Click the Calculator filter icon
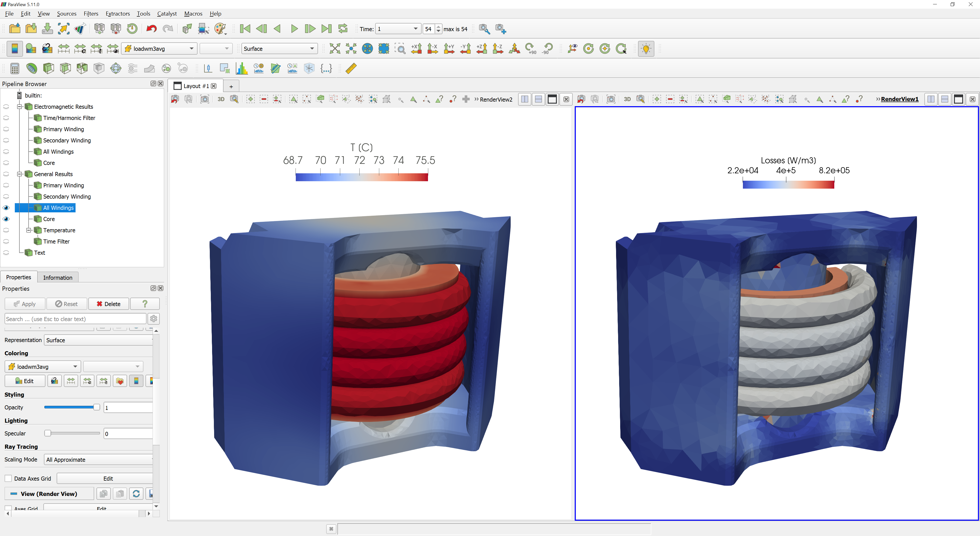 15,68
